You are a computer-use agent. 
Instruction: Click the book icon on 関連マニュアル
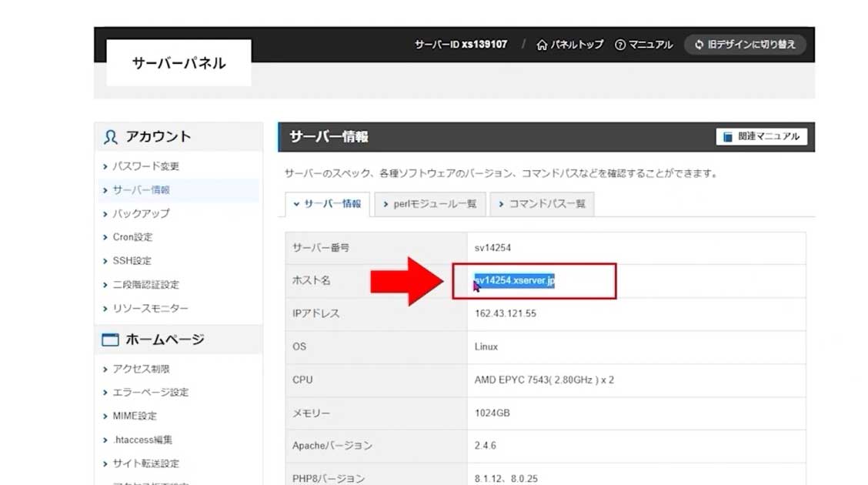tap(727, 137)
